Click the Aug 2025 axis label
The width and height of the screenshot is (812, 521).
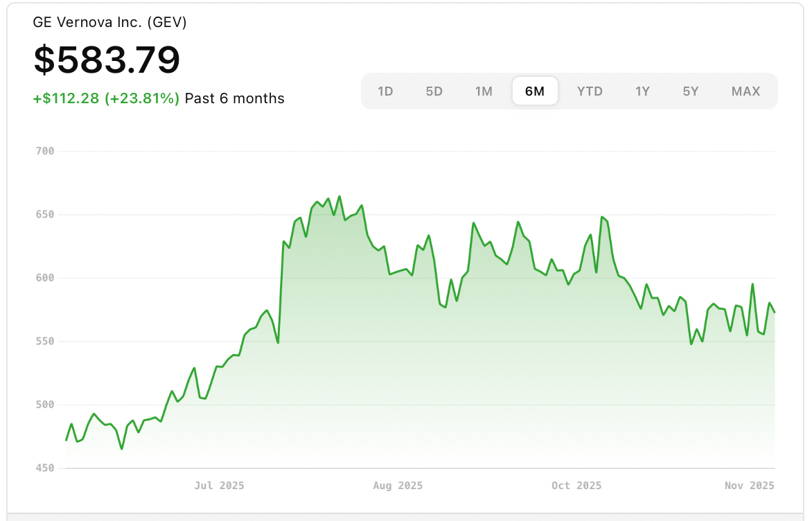[x=398, y=486]
